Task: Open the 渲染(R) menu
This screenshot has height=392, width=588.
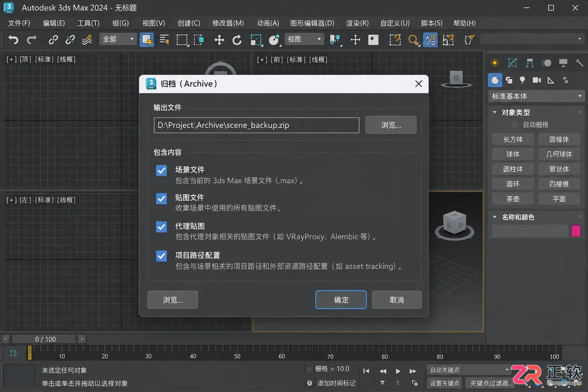Action: point(357,23)
